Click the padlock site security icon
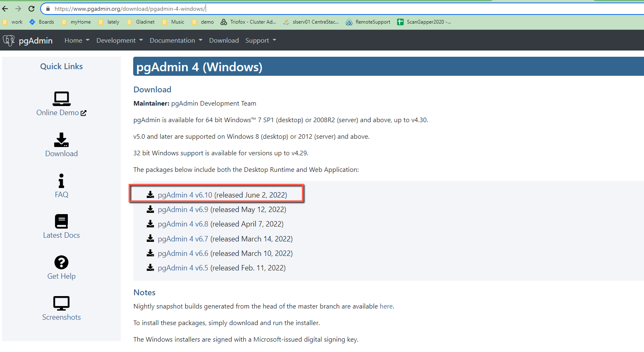This screenshot has height=352, width=644. tap(48, 9)
